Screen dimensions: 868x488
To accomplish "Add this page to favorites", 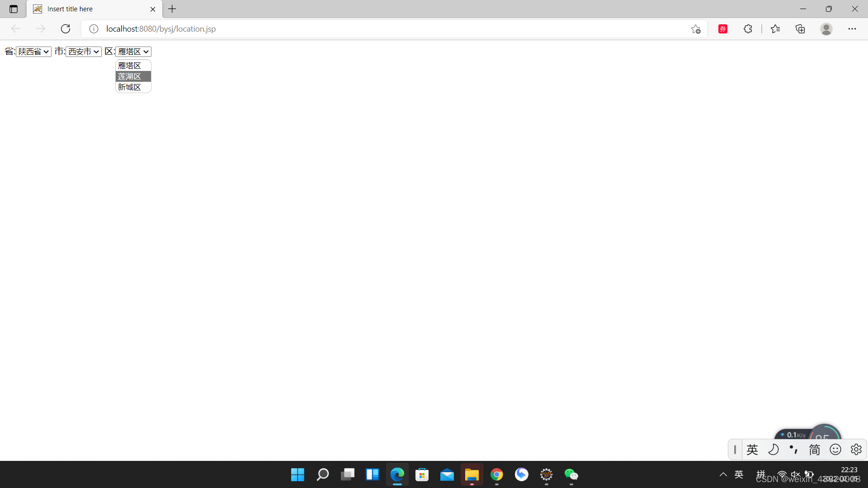I will tap(695, 29).
